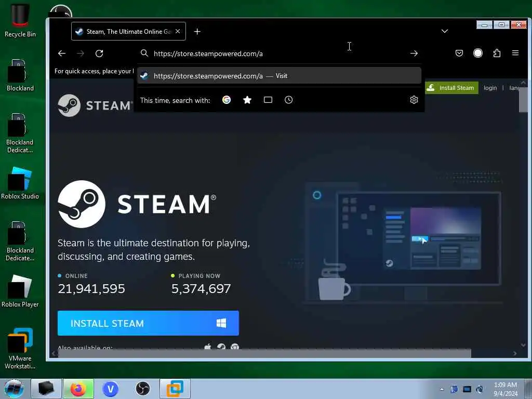Open the Firefox account profile icon
The image size is (532, 399).
click(x=478, y=53)
